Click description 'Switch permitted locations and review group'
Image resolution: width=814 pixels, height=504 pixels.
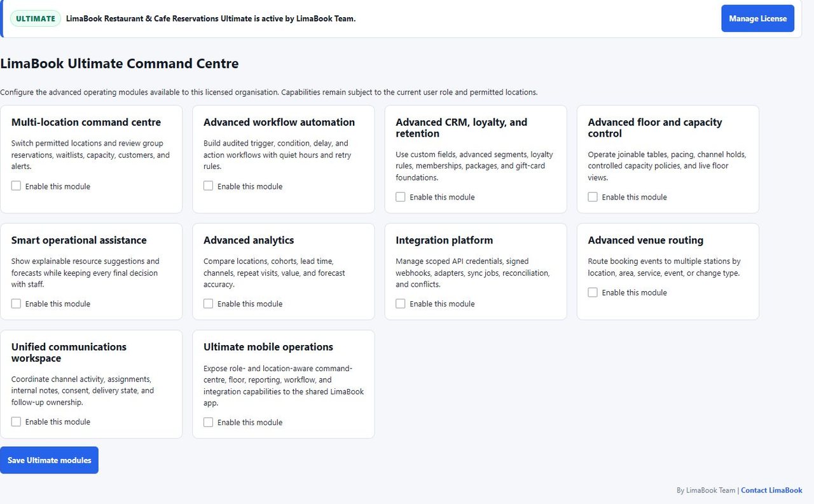point(90,155)
